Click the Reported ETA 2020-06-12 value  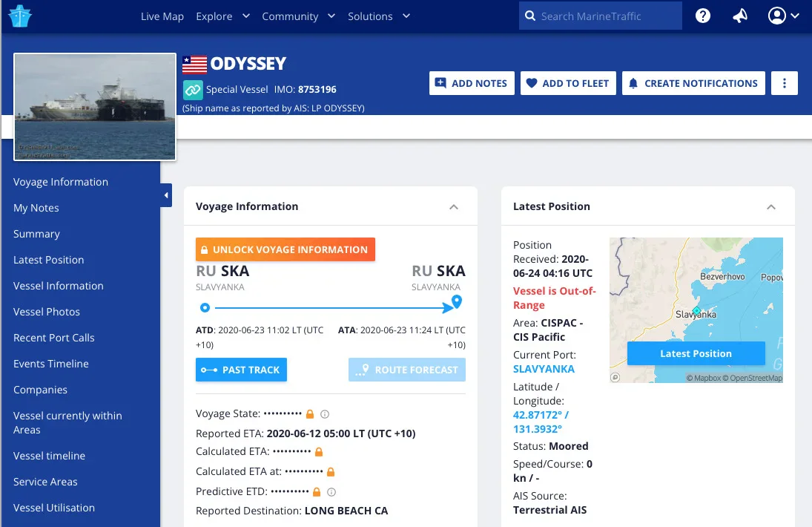[x=341, y=433]
